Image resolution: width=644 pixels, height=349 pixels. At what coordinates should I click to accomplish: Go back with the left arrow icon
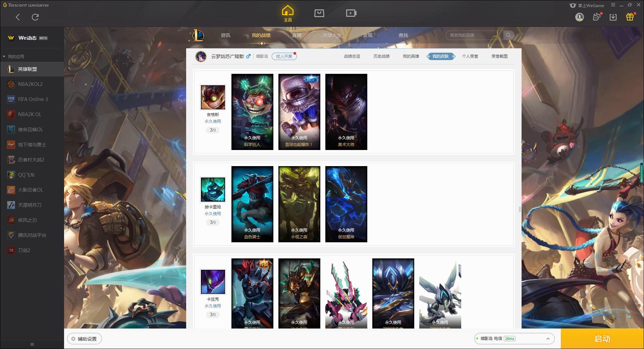point(18,17)
